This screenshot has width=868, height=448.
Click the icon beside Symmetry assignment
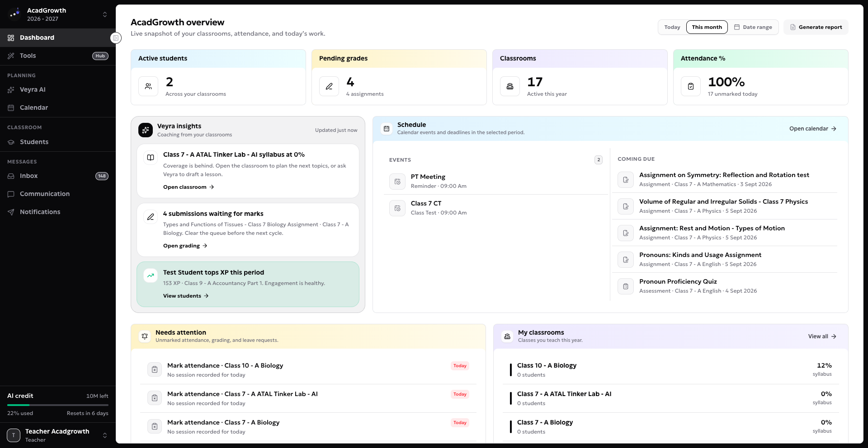626,180
